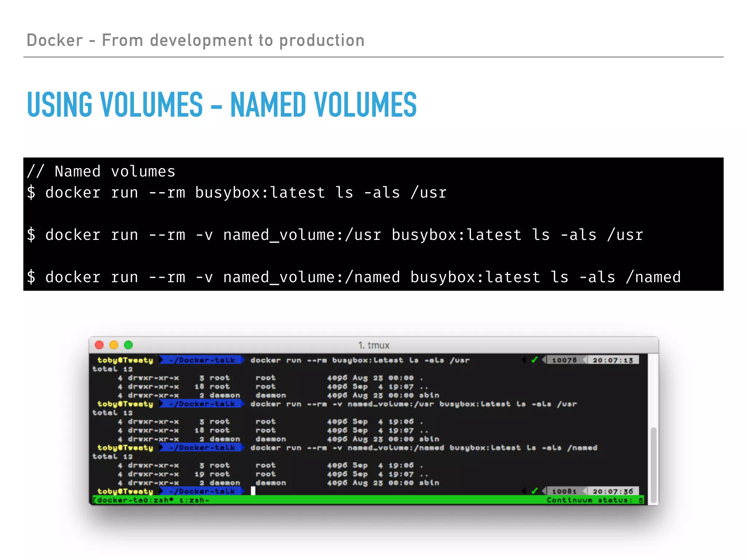
Task: Select the '1:zsh-' tmux window entry
Action: point(194,500)
